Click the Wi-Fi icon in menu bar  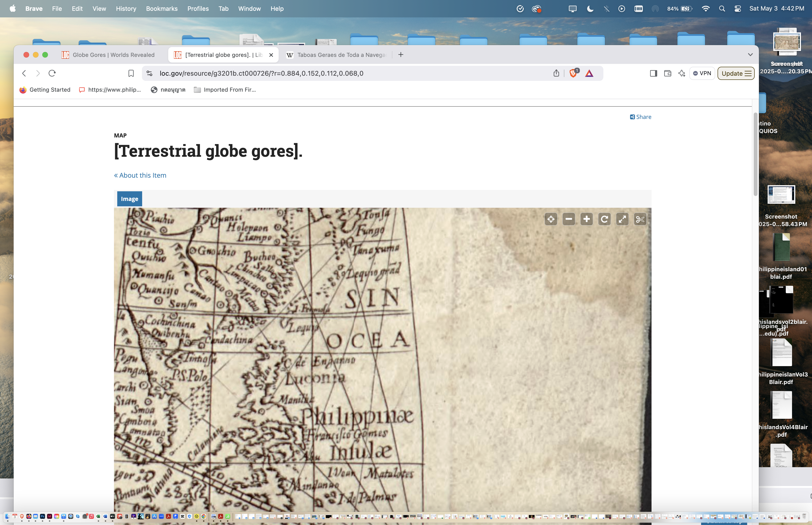(705, 8)
